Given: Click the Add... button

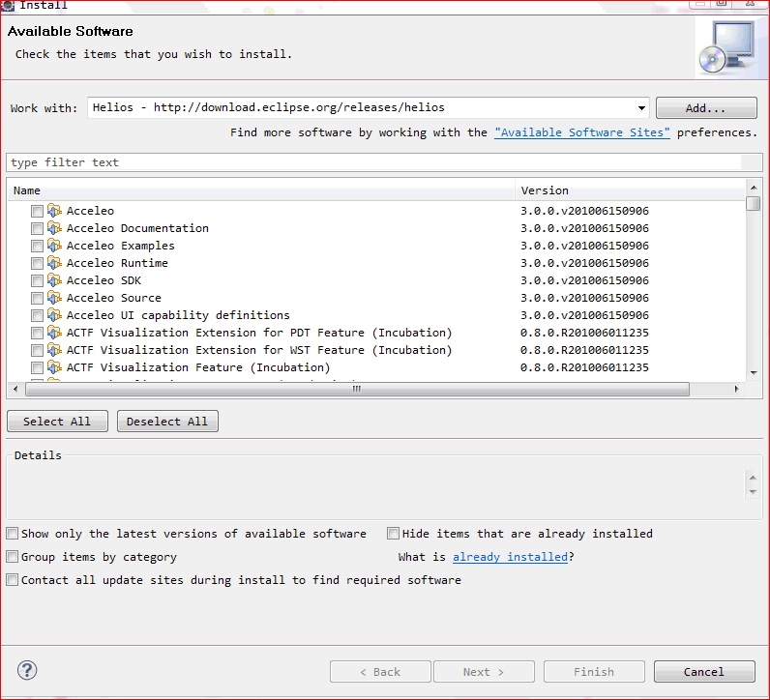Looking at the screenshot, I should (706, 108).
